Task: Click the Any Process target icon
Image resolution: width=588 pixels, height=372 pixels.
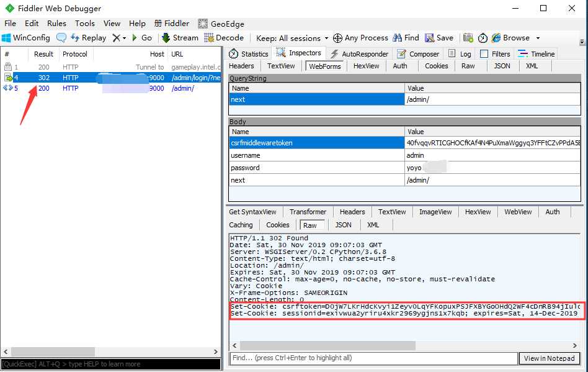Action: [x=337, y=38]
